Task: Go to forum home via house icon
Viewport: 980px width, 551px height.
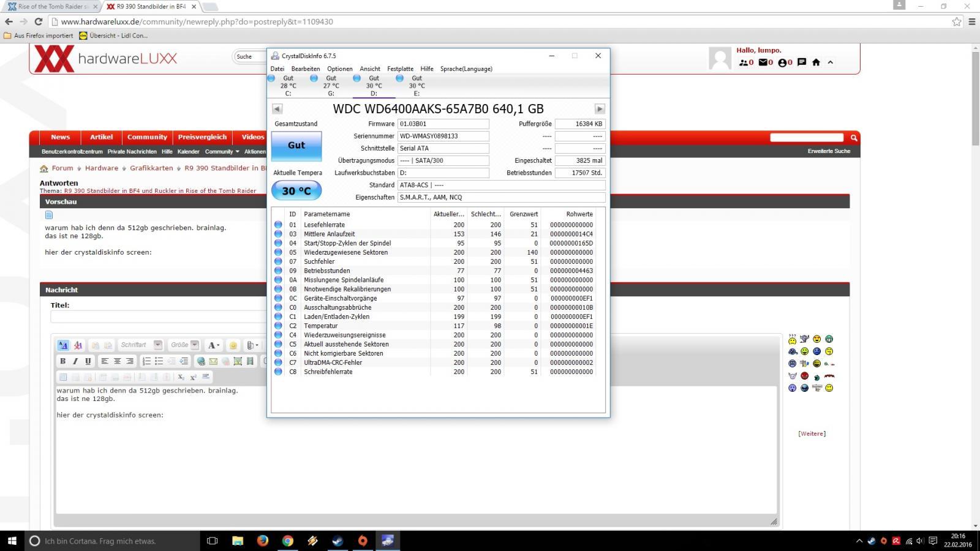Action: click(816, 62)
